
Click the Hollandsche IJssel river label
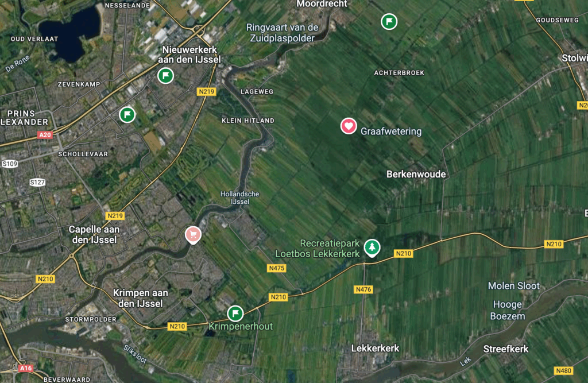click(x=239, y=198)
